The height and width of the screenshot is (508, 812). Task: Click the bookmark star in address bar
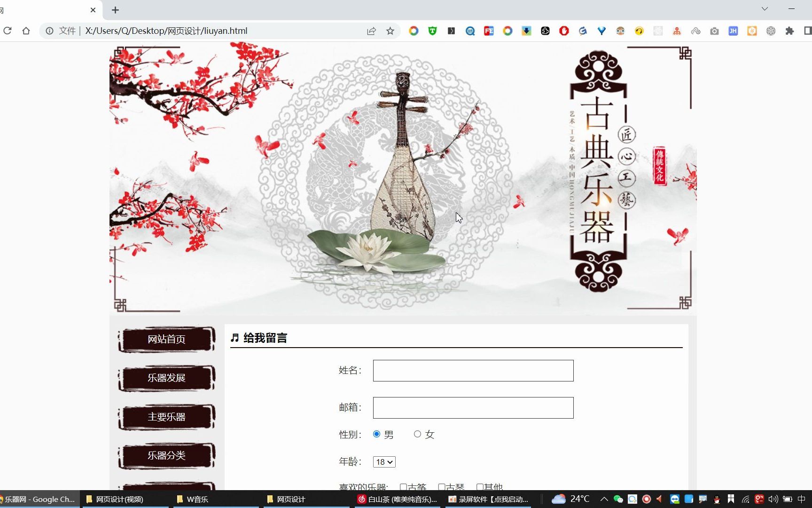pyautogui.click(x=390, y=31)
